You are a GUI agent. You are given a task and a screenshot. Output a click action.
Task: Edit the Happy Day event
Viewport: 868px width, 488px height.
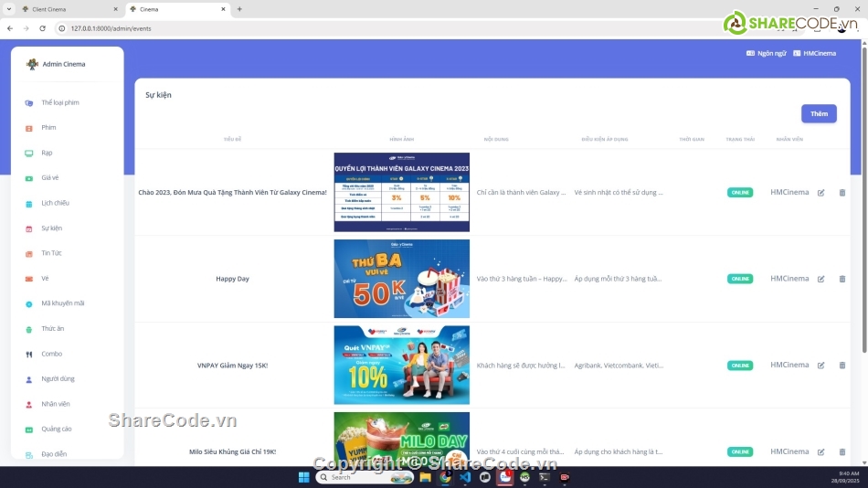821,279
